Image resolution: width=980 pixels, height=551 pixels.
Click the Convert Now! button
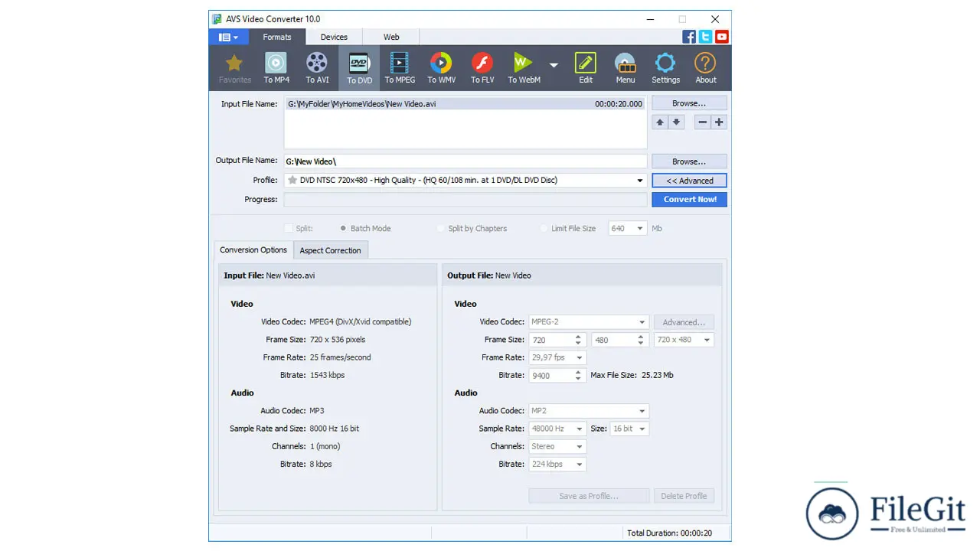[689, 199]
